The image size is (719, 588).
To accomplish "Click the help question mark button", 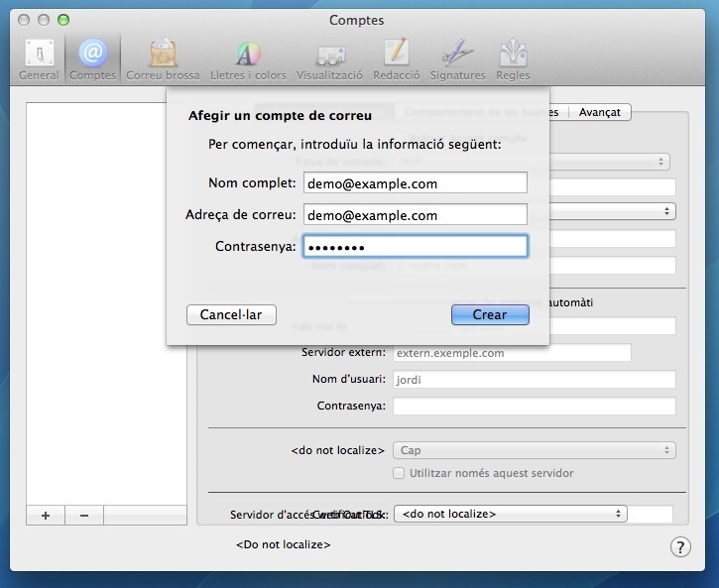I will (680, 546).
